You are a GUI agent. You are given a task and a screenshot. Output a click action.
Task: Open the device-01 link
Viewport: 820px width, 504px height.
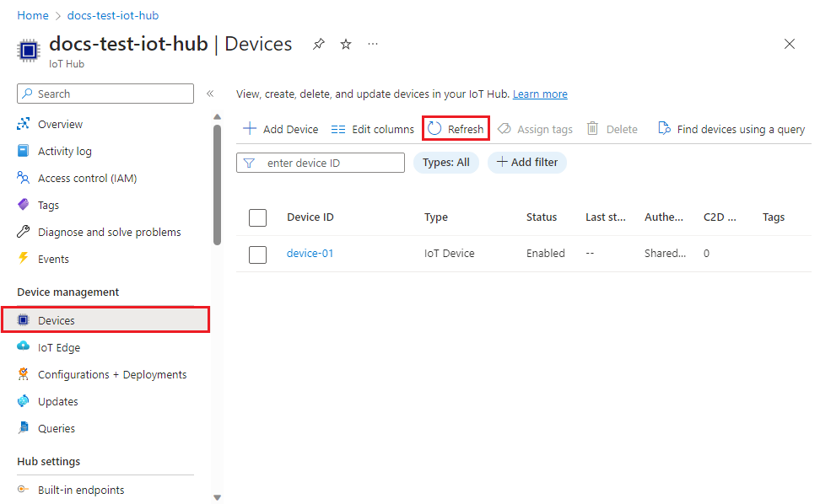tap(310, 253)
